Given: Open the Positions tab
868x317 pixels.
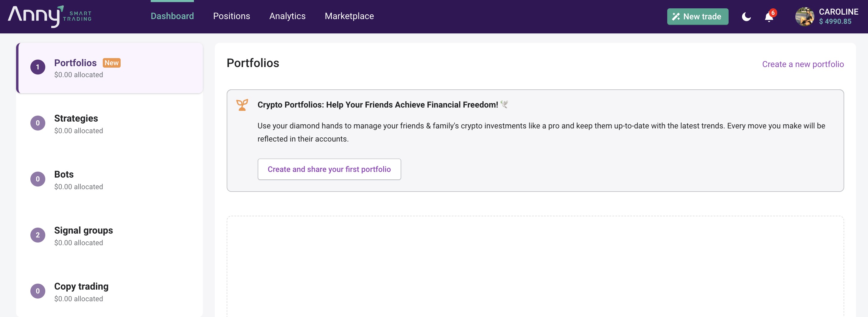Looking at the screenshot, I should pos(231,16).
